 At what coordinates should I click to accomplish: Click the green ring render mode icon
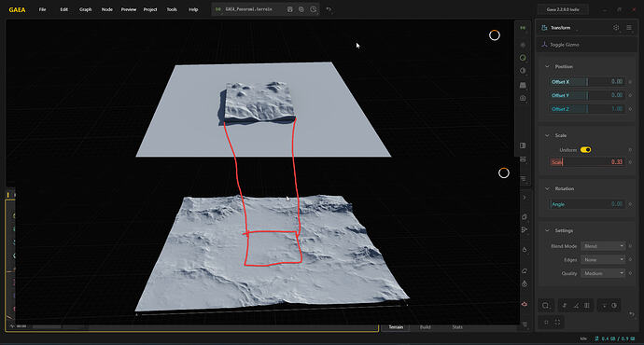coord(523,58)
